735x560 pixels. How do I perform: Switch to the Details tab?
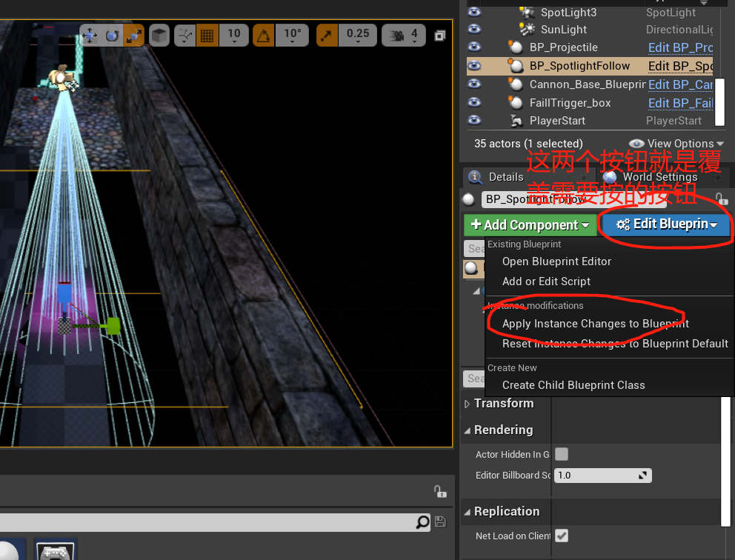[506, 177]
